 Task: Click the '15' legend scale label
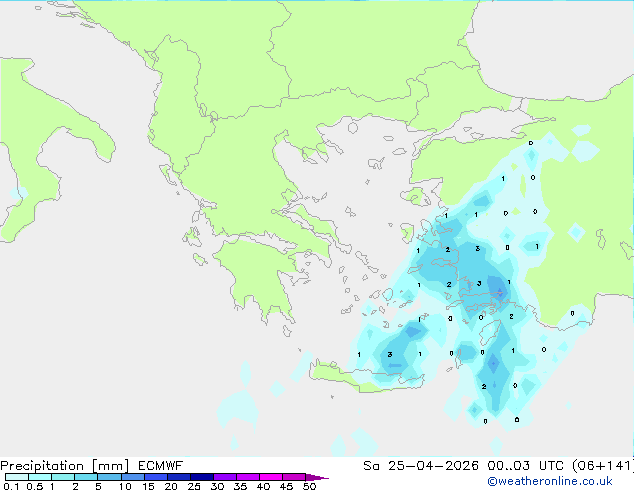pyautogui.click(x=148, y=486)
